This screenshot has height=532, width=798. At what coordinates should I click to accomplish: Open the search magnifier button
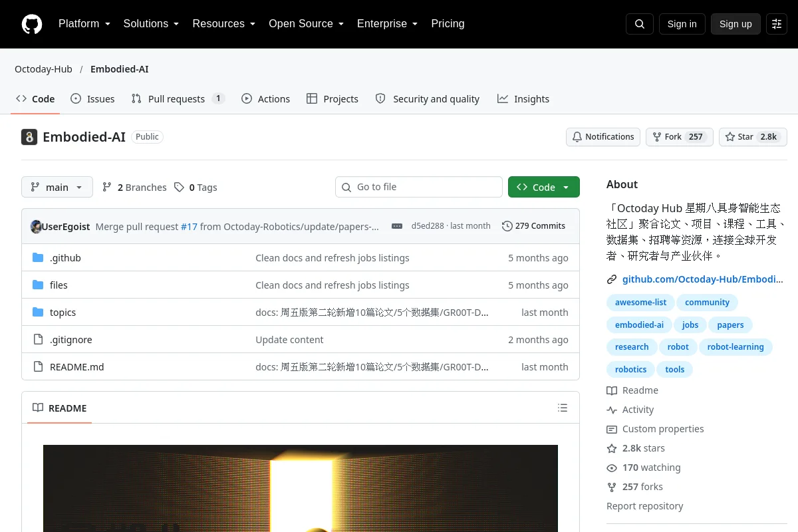(640, 24)
